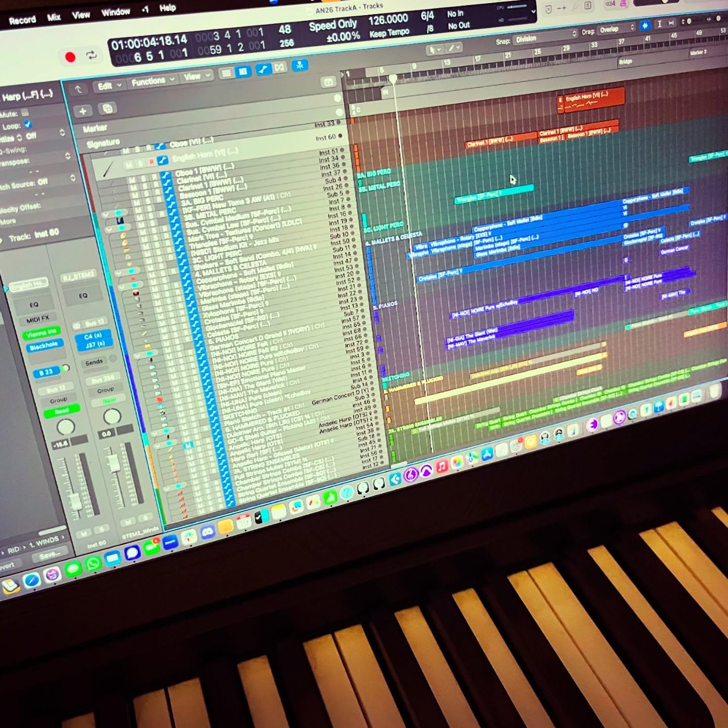
Task: Mute the English Horn track
Action: pyautogui.click(x=129, y=165)
